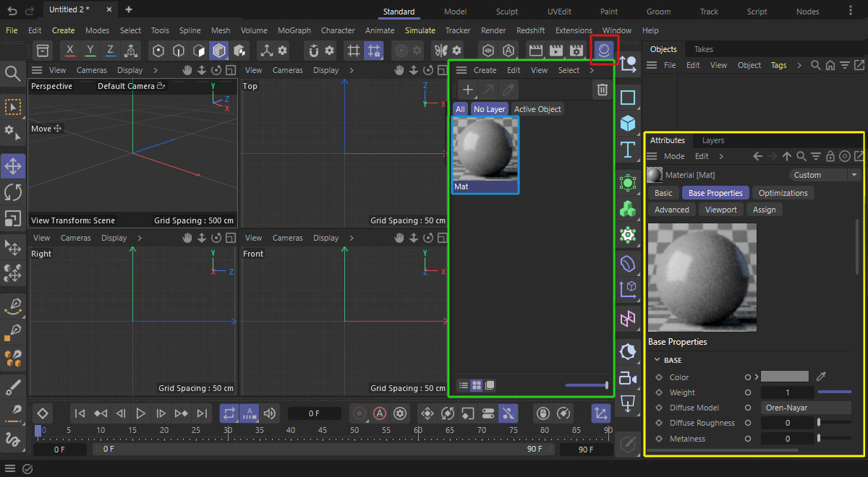This screenshot has height=477, width=868.
Task: Open the Custom preset dropdown
Action: 824,175
